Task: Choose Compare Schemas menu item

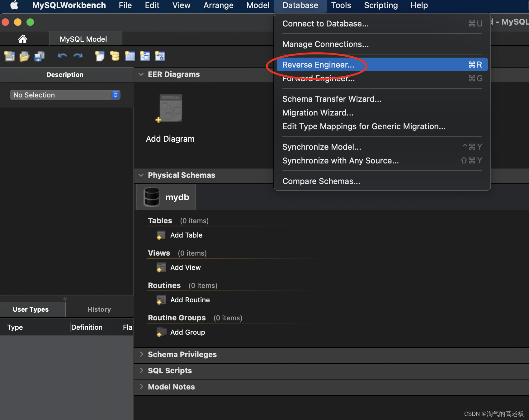Action: [382, 181]
